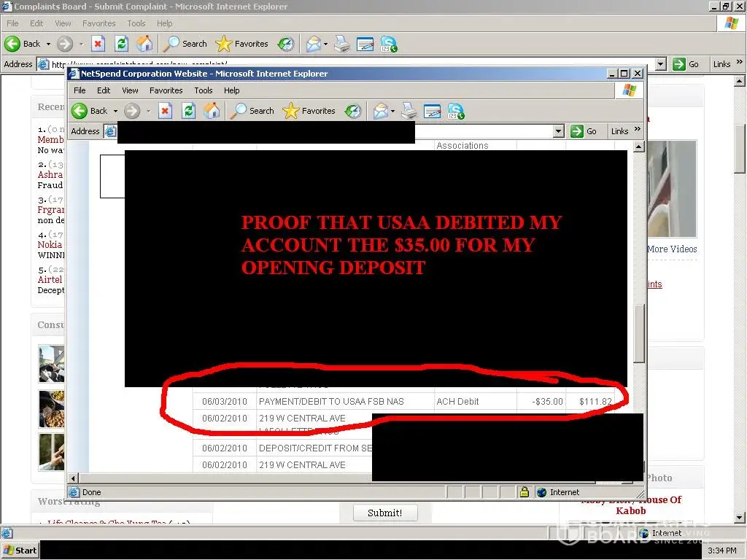This screenshot has height=560, width=747.
Task: Open Favorites star in NetSpend window toolbar
Action: (309, 111)
